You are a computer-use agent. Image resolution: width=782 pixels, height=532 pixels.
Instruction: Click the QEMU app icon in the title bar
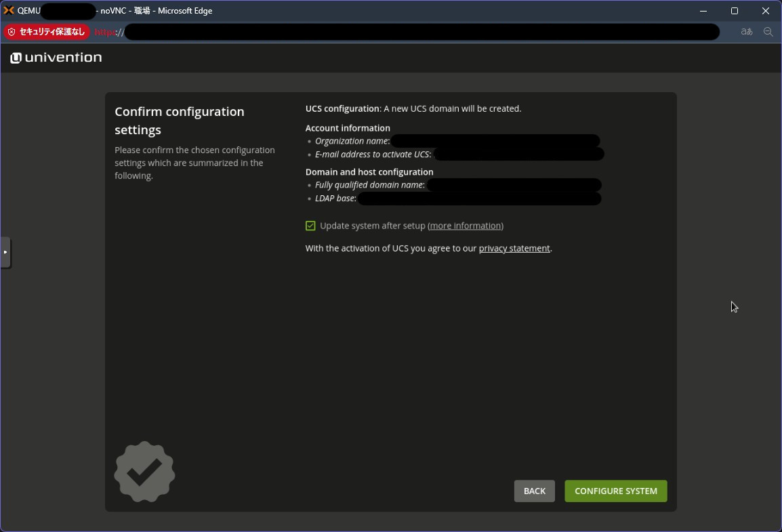click(9, 10)
